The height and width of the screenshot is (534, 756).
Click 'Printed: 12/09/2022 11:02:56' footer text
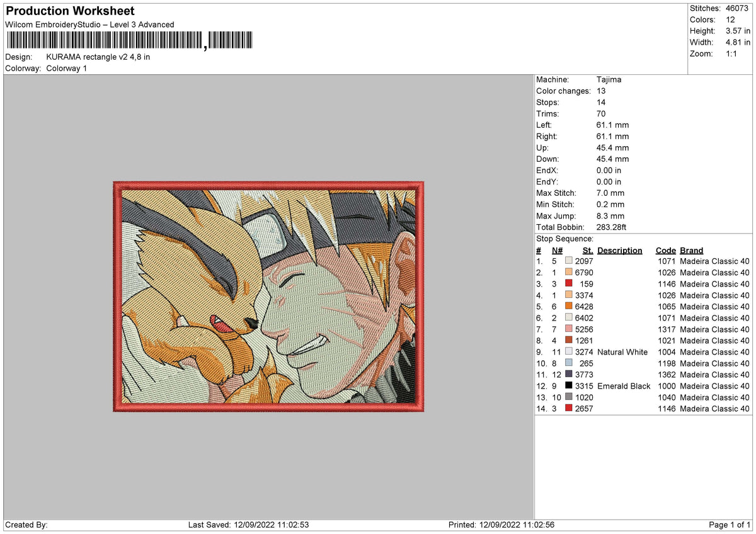pos(501,525)
